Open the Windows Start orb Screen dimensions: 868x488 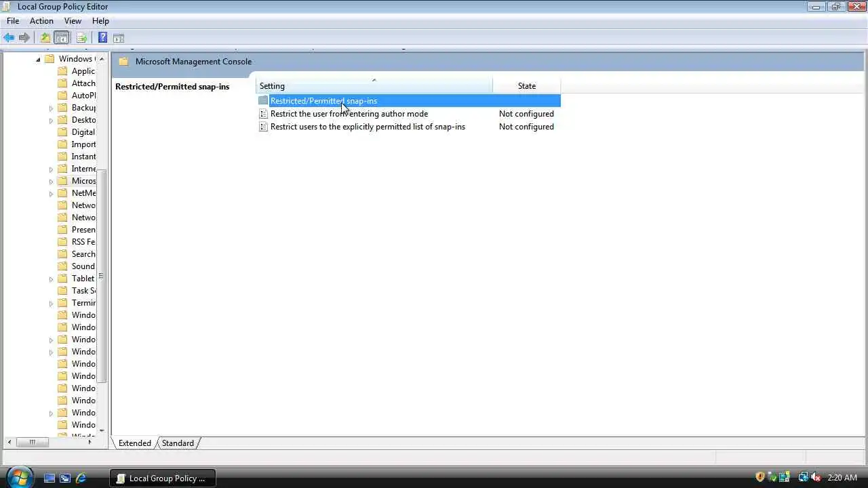[18, 476]
